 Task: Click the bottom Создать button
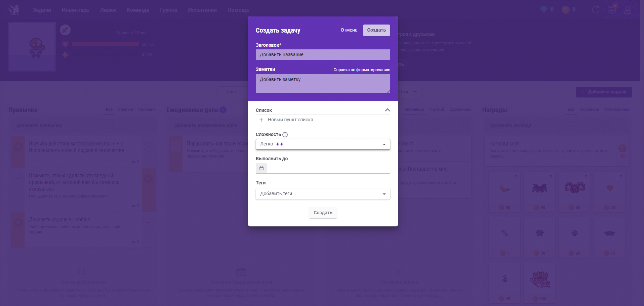pos(323,213)
